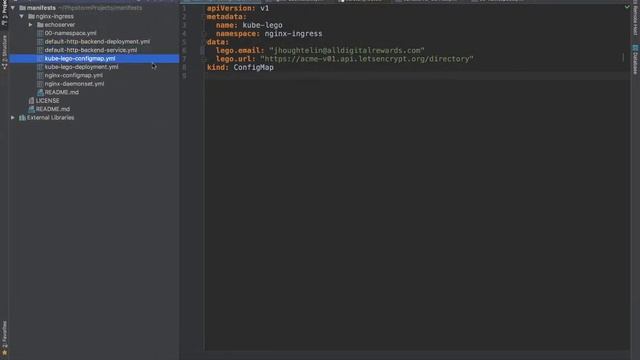Select README.md inside nginx-ingress folder
The image size is (640, 360).
62,92
